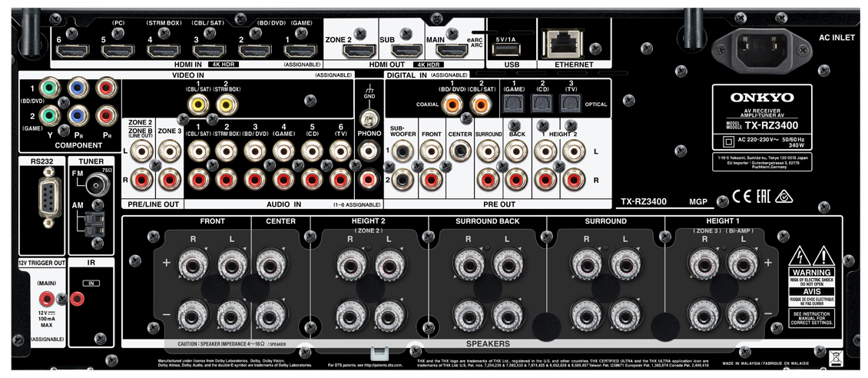
Task: Click AUDIO IN 5 (CD) left jack
Action: point(312,151)
